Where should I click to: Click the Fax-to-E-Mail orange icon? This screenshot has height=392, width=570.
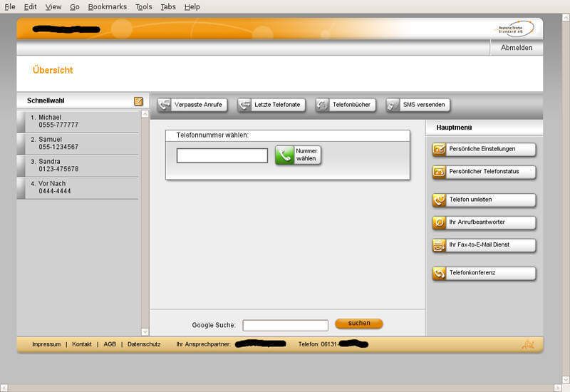pos(439,245)
